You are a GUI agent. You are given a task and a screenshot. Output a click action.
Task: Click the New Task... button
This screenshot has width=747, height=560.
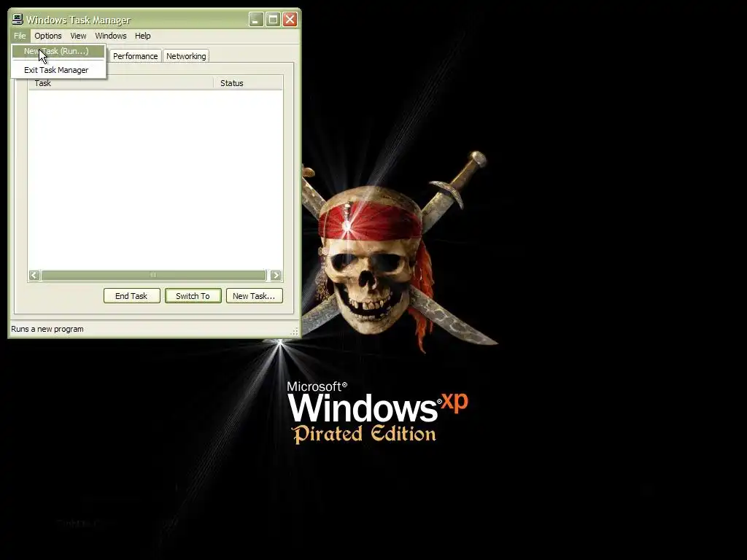pos(254,296)
